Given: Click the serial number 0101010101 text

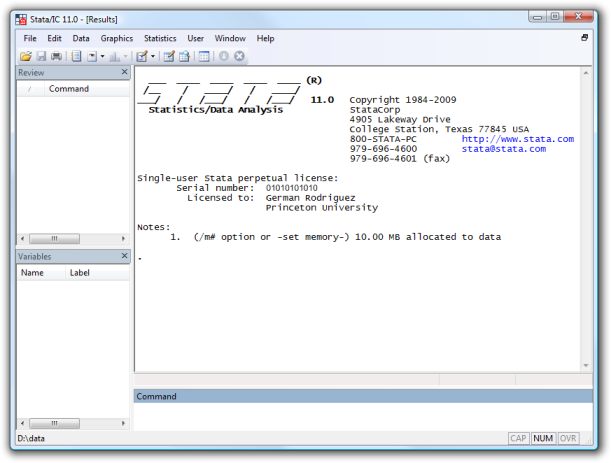Looking at the screenshot, I should [x=291, y=188].
